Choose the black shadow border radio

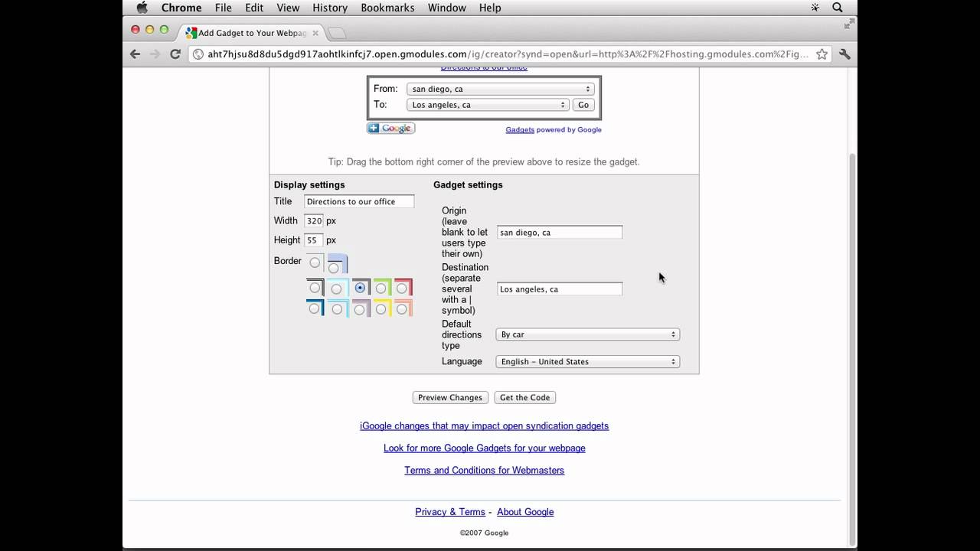(315, 288)
